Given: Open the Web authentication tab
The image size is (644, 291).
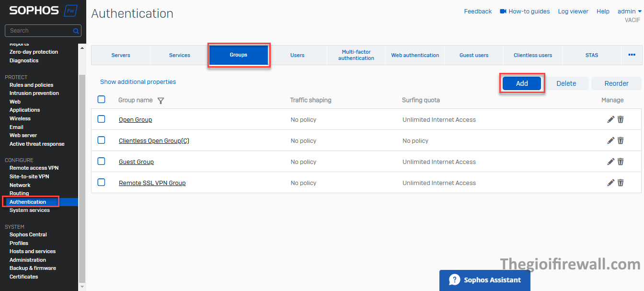Looking at the screenshot, I should pos(415,55).
